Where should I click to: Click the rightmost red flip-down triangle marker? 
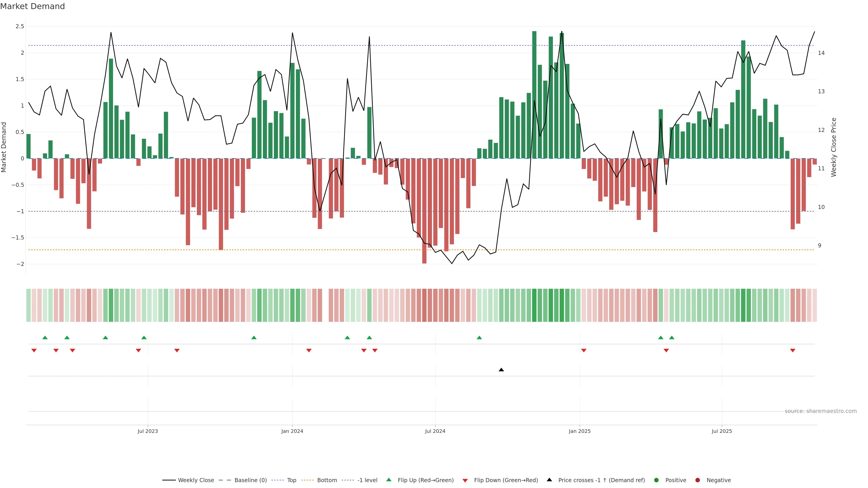[793, 351]
